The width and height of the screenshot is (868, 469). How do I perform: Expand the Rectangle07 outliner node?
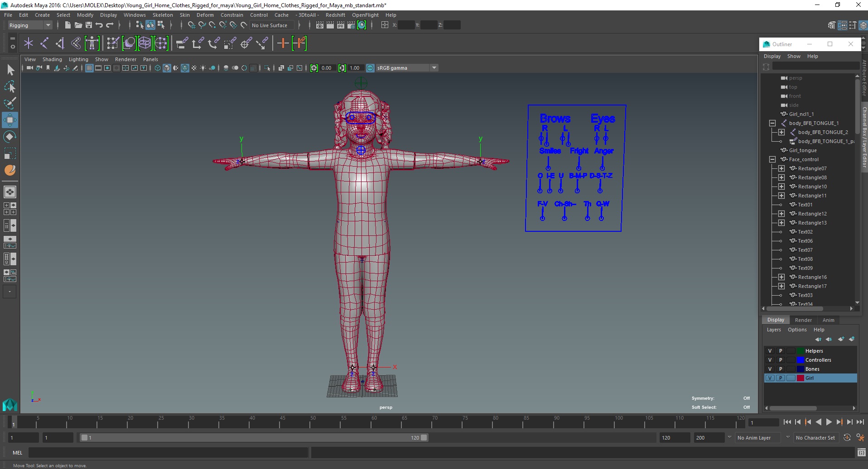pyautogui.click(x=781, y=168)
